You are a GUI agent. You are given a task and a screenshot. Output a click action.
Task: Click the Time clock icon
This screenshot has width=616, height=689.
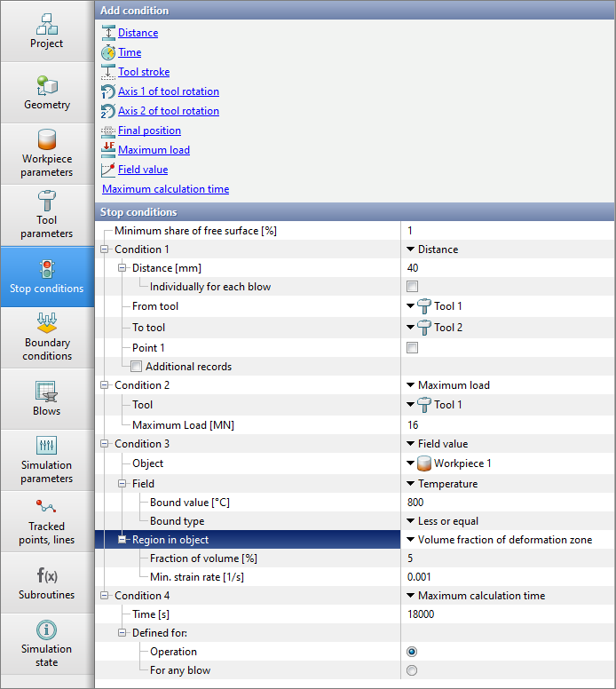[108, 52]
